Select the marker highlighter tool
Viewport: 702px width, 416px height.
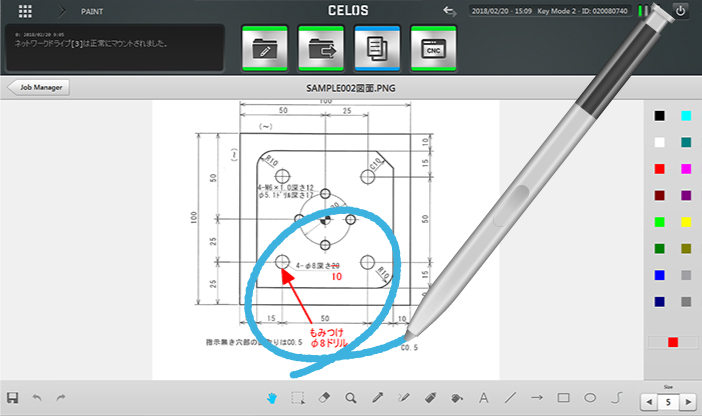(x=431, y=398)
